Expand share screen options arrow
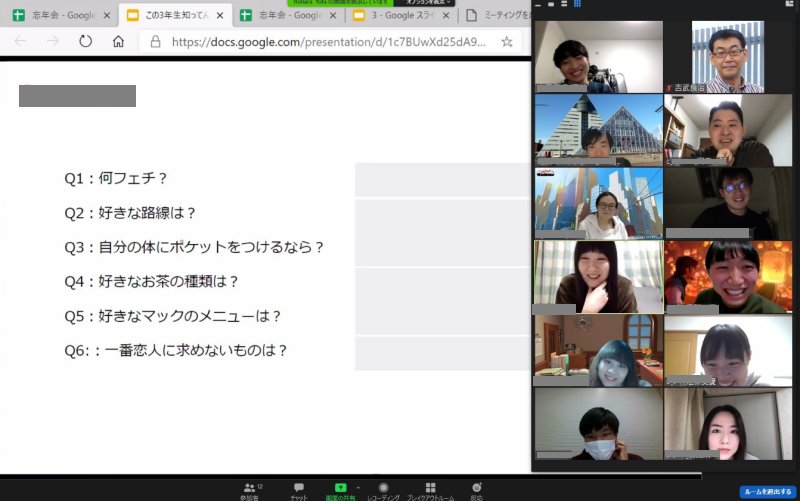 pyautogui.click(x=358, y=488)
